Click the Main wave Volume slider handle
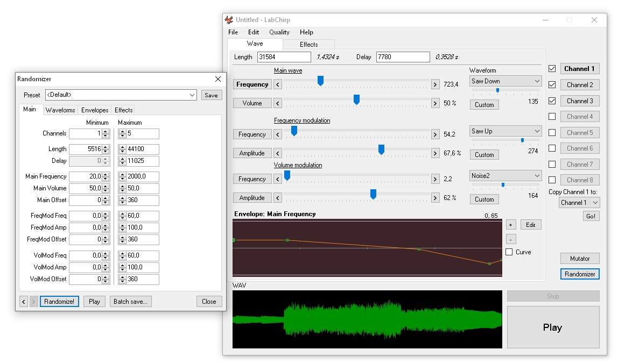The width and height of the screenshot is (618, 364). (x=356, y=99)
